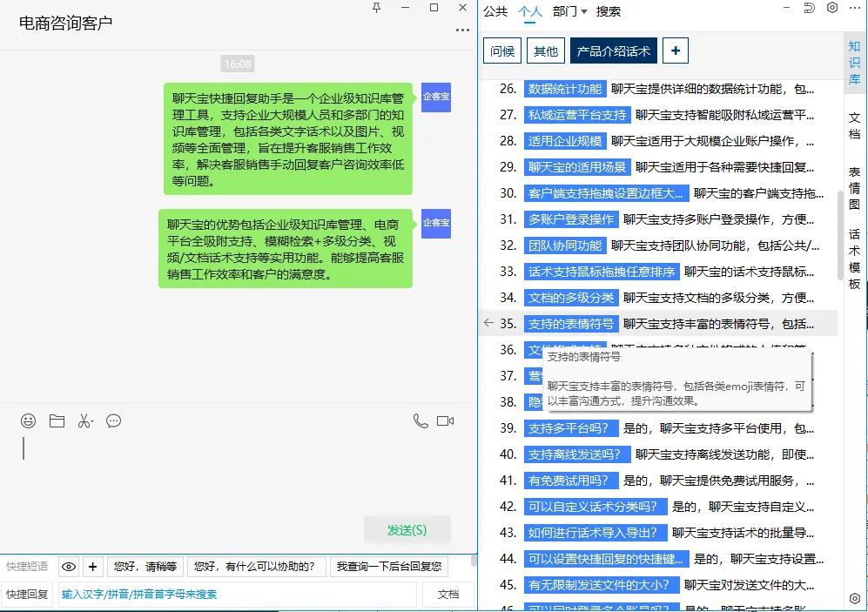This screenshot has width=868, height=612.
Task: Select script 可以设置快捷回复的快捷键...
Action: tap(606, 559)
